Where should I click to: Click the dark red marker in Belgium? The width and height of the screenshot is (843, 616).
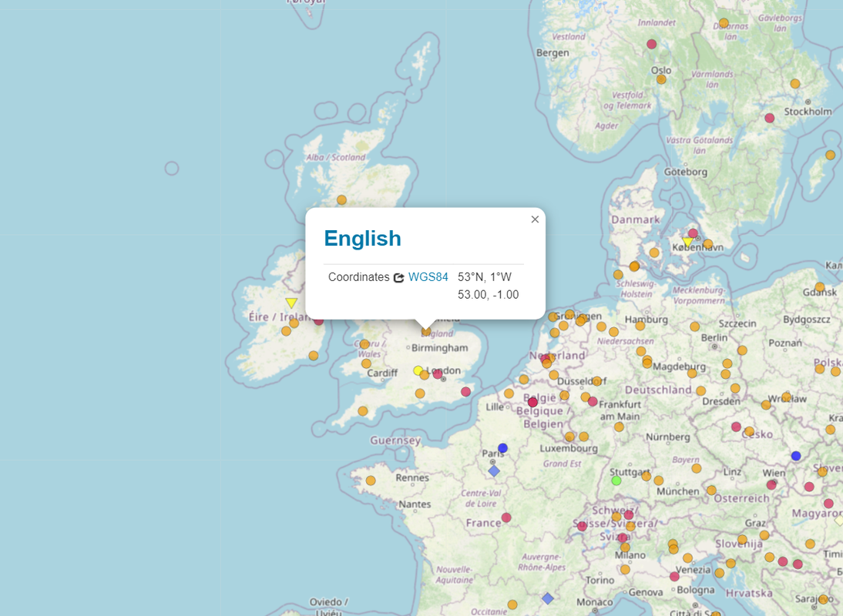(532, 402)
